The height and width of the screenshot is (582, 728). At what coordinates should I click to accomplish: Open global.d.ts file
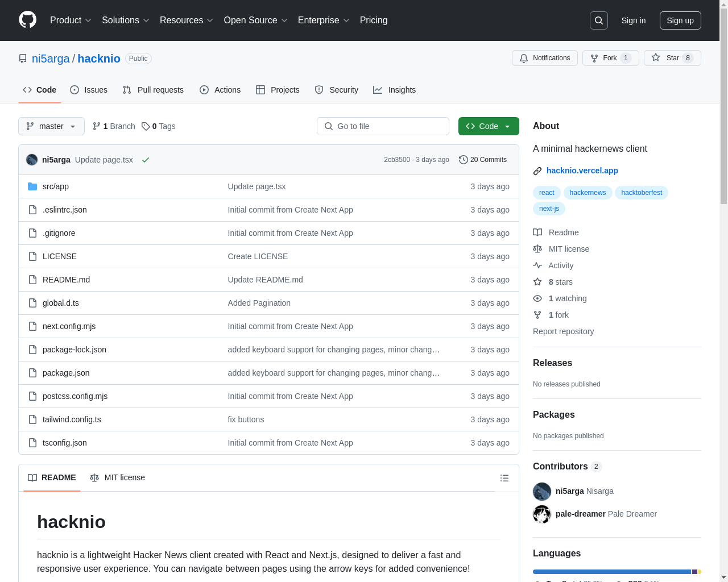61,303
